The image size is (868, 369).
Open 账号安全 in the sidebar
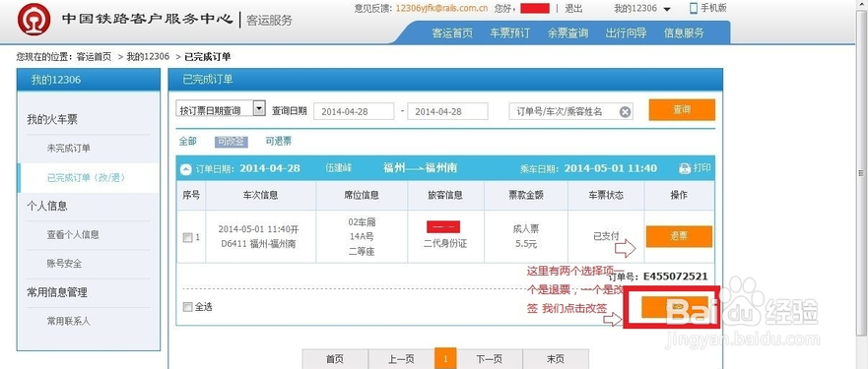tap(64, 264)
